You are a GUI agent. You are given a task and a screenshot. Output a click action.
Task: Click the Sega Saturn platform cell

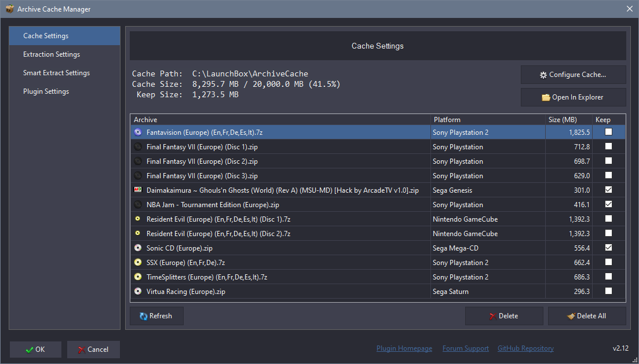click(488, 292)
